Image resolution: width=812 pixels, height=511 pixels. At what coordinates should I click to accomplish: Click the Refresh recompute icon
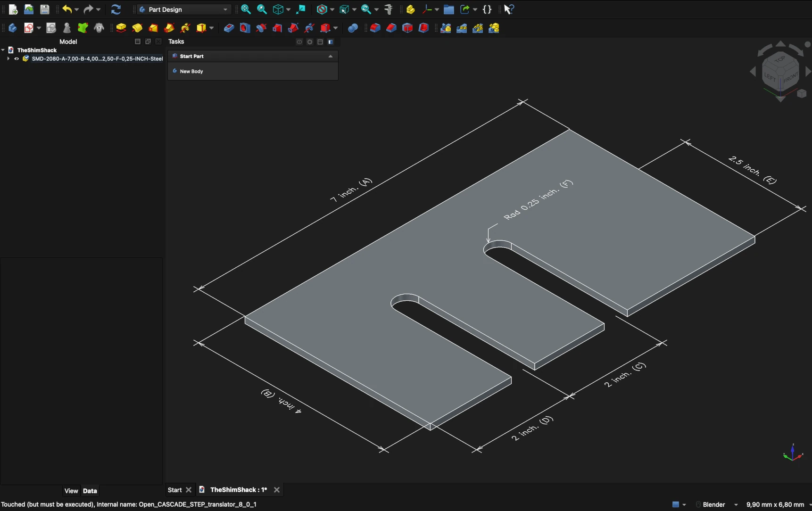(116, 9)
